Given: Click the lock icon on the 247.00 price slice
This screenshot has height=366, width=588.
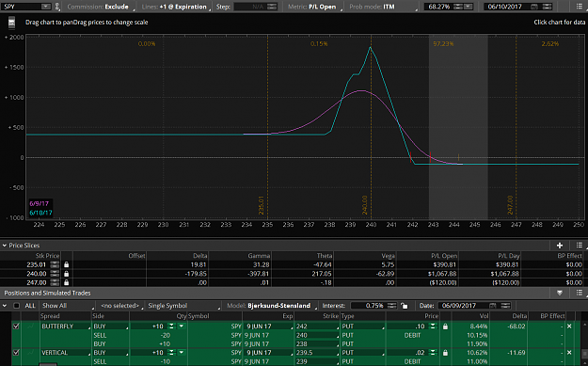Looking at the screenshot, I should (67, 283).
